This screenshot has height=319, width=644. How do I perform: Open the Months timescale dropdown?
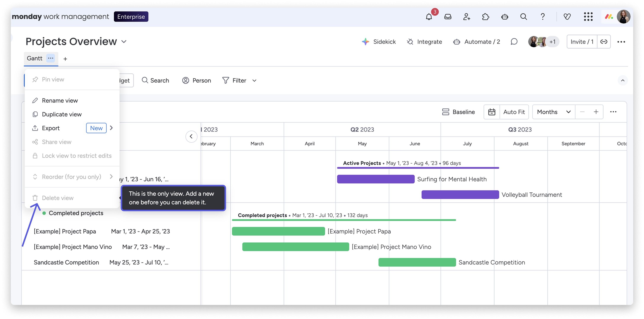click(x=554, y=112)
